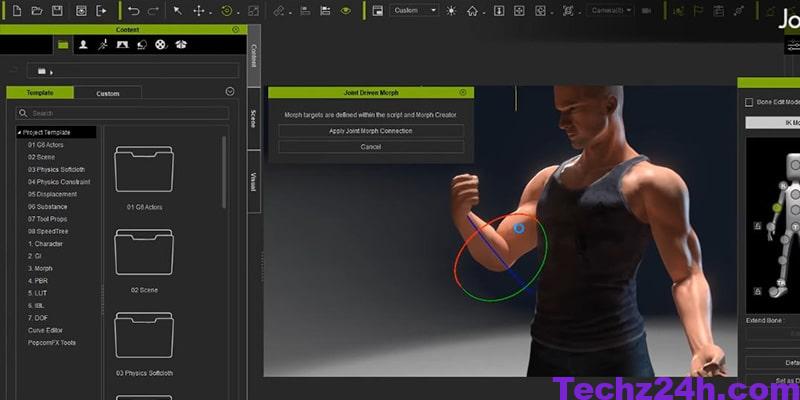
Task: Open the 01 G6 Actors folder thumbnail
Action: pyautogui.click(x=144, y=169)
